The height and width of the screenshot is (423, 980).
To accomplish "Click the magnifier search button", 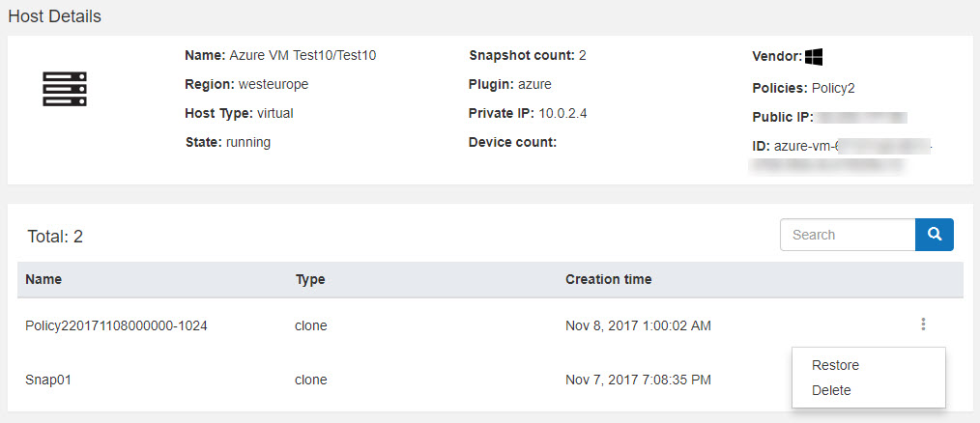I will tap(935, 235).
